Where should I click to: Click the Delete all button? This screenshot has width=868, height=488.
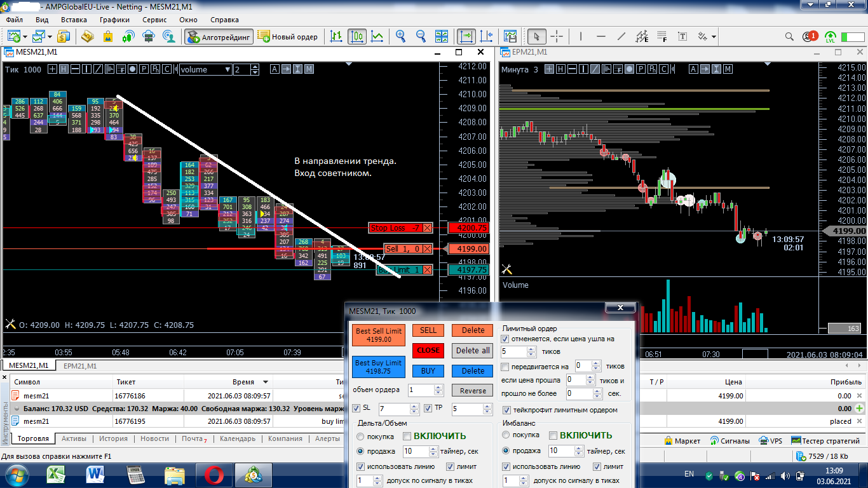pyautogui.click(x=473, y=350)
